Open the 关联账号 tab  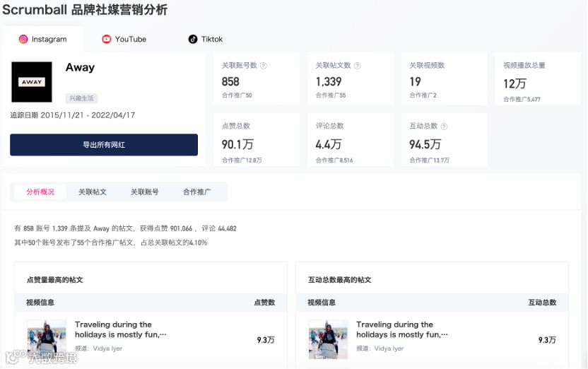tap(144, 192)
